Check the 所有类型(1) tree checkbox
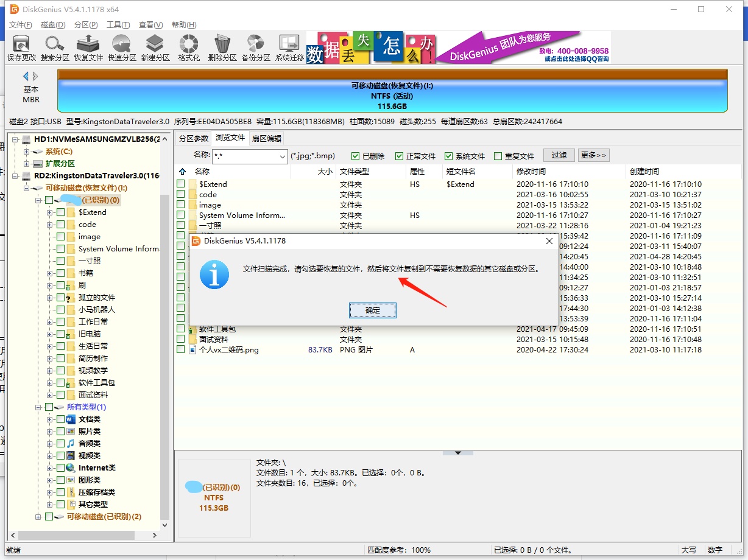748x560 pixels. pos(49,407)
